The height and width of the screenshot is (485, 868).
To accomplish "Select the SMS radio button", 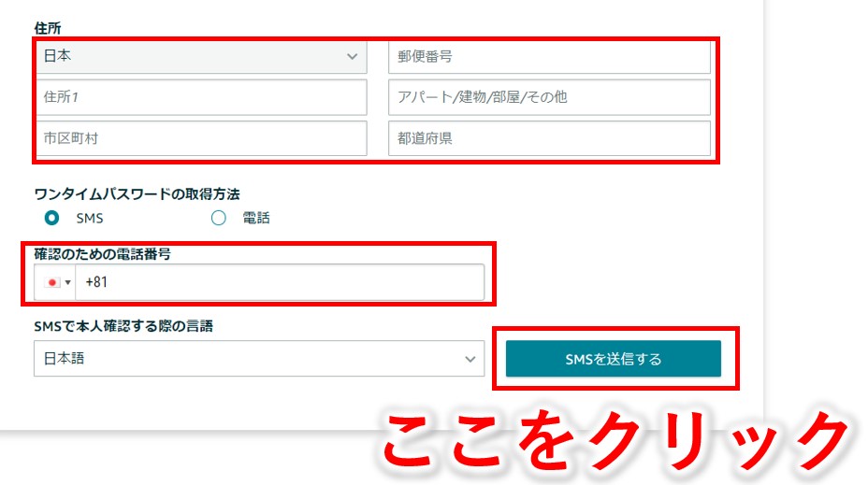I will [52, 218].
